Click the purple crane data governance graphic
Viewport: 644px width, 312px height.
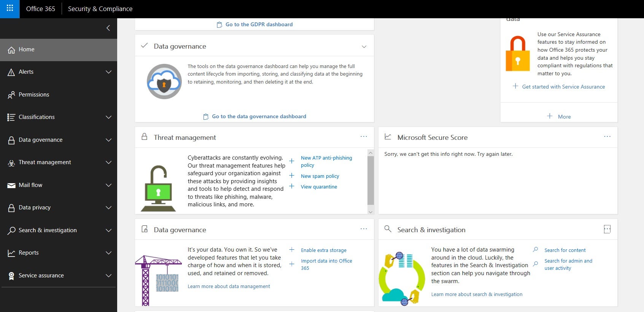[x=158, y=280]
